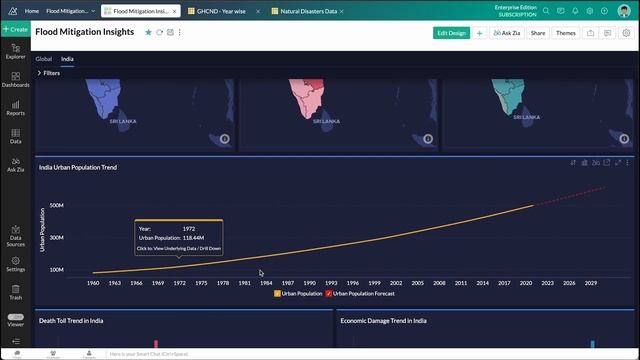Open Settings in the sidebar
Screen dimensions: 640x360
tap(16, 264)
